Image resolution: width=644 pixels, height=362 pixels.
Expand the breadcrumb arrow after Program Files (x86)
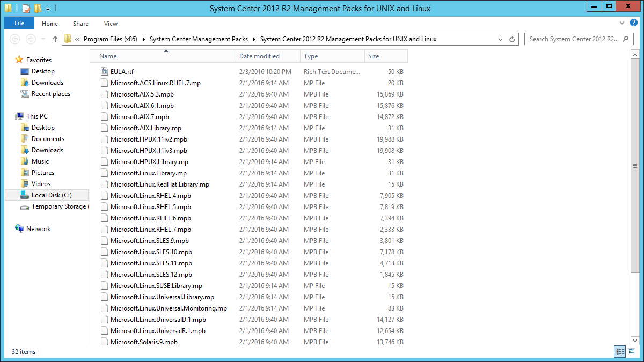(144, 39)
